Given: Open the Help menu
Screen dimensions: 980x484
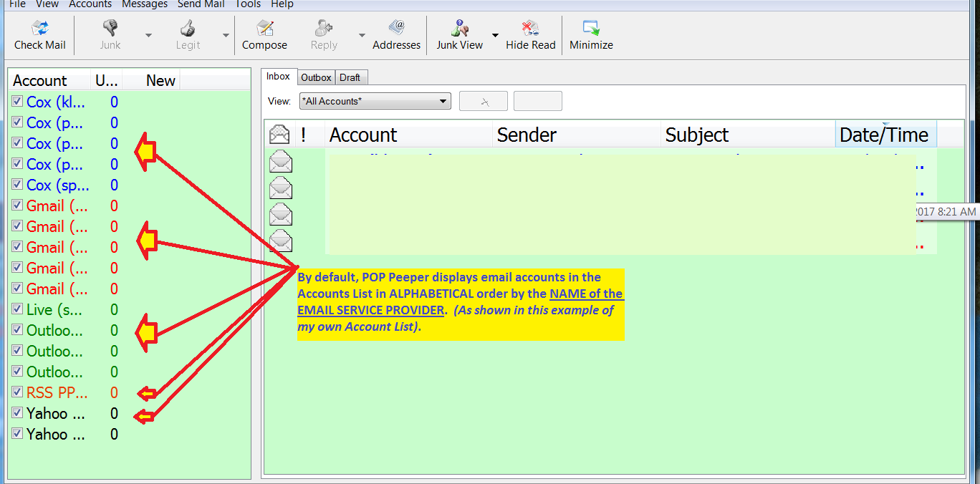Looking at the screenshot, I should (x=282, y=4).
